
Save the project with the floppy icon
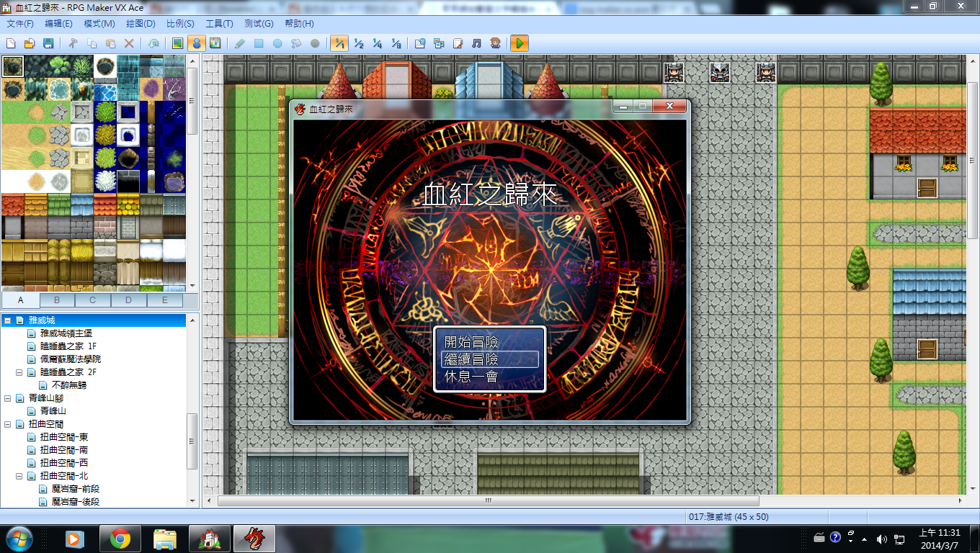pos(48,43)
